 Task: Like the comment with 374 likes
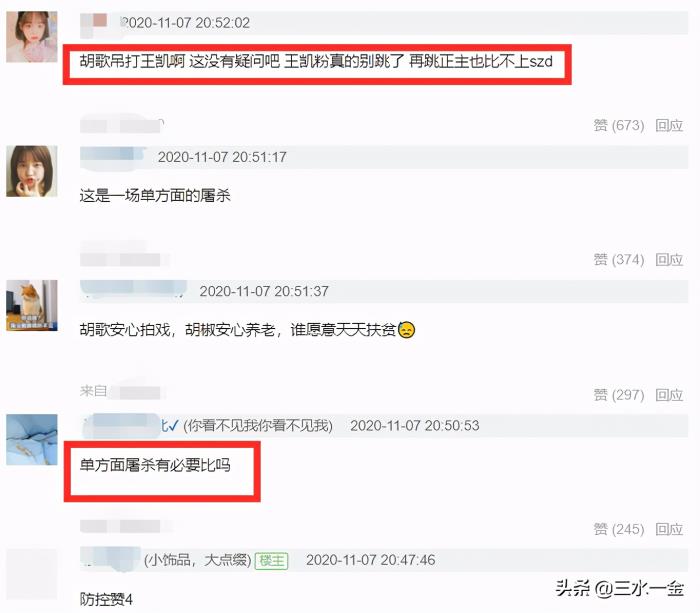(618, 259)
